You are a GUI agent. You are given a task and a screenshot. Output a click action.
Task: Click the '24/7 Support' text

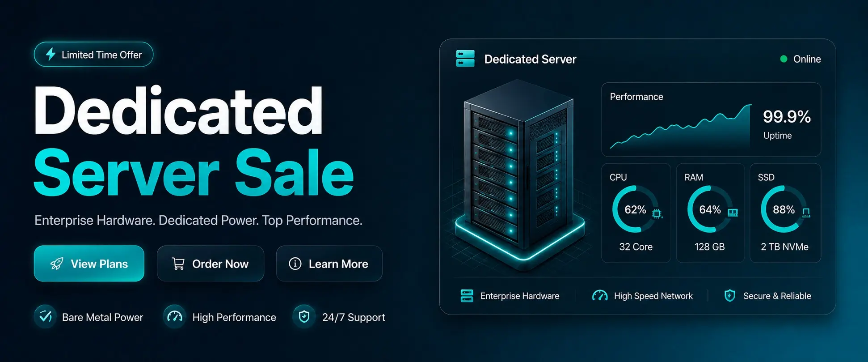point(354,317)
